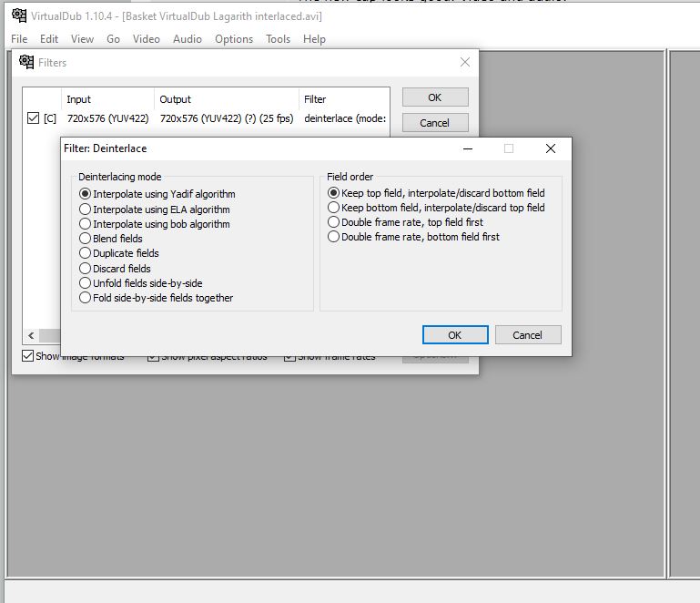Choose Blend fields mode
Image resolution: width=700 pixels, height=603 pixels.
click(x=111, y=239)
